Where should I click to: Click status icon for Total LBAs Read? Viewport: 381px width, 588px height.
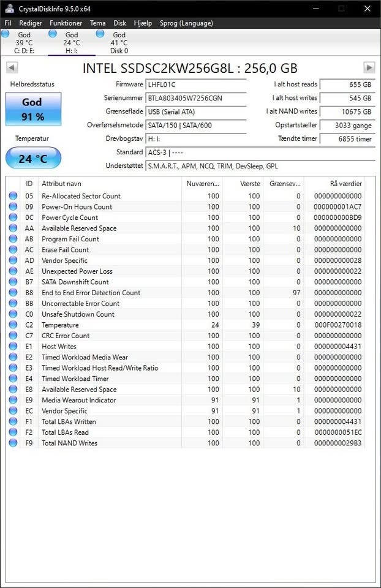coord(13,432)
